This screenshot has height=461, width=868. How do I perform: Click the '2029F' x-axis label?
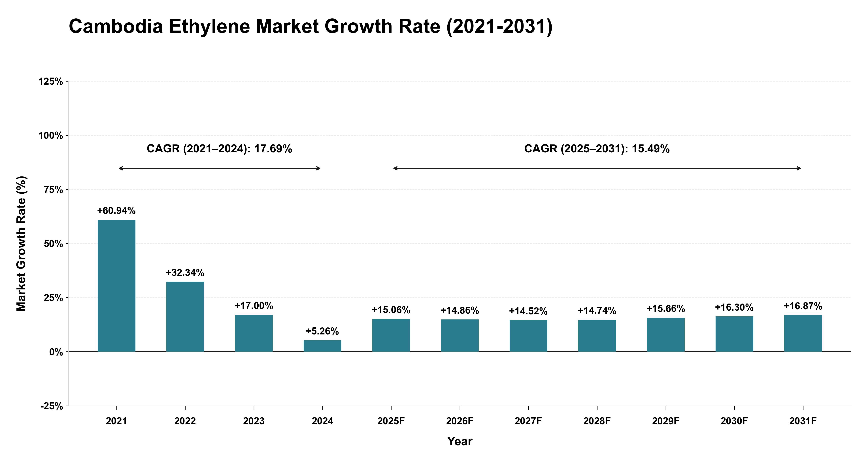coord(665,421)
